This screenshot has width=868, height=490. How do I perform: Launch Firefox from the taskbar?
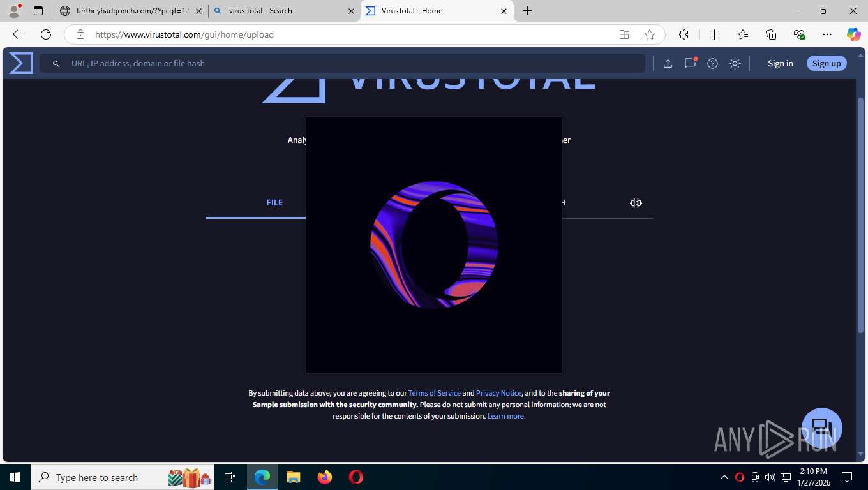(325, 477)
